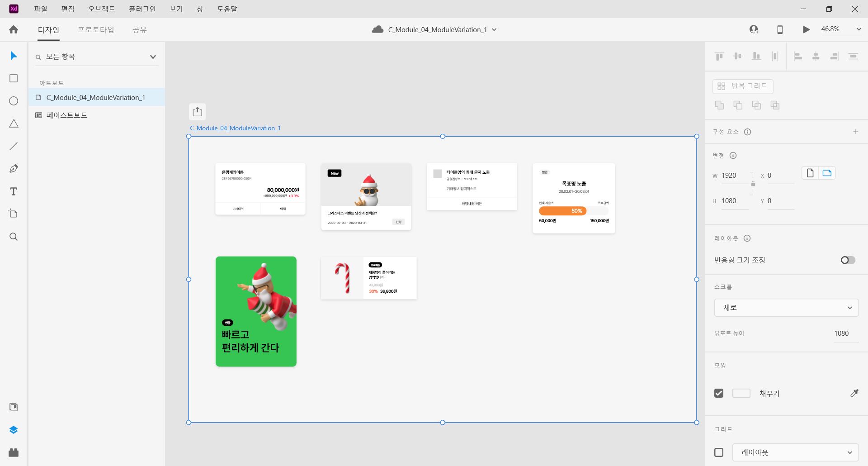868x466 pixels.
Task: Click the viewport height field
Action: [846, 333]
